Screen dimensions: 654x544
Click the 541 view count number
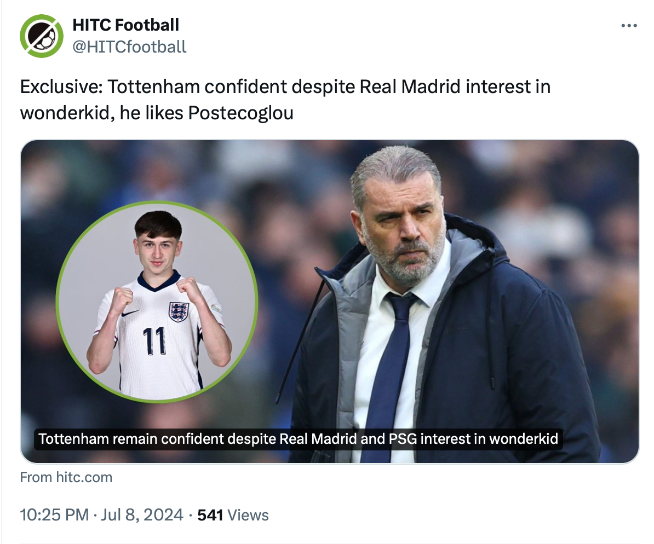pyautogui.click(x=210, y=515)
